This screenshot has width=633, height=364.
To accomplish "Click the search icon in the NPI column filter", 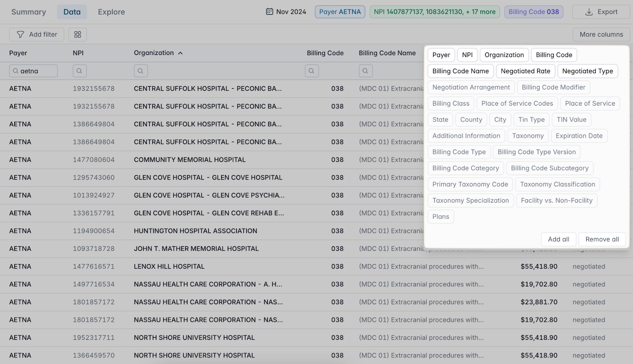I will pyautogui.click(x=79, y=70).
